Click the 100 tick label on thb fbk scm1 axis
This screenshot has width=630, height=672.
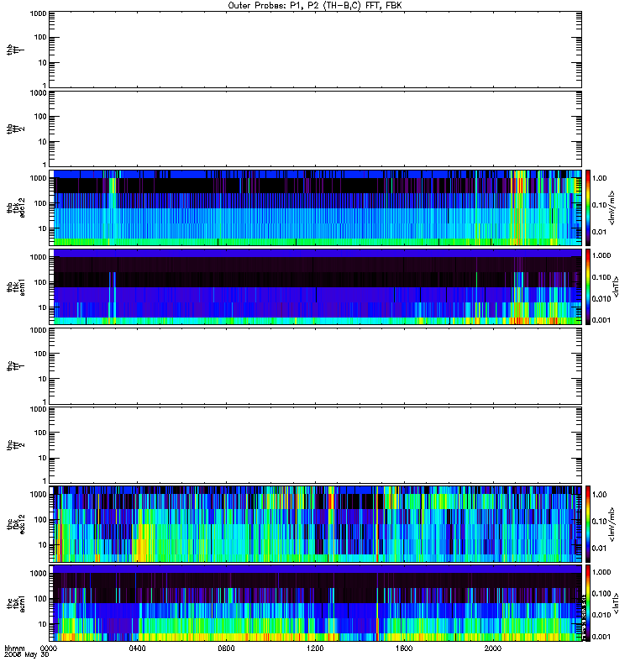click(x=40, y=282)
